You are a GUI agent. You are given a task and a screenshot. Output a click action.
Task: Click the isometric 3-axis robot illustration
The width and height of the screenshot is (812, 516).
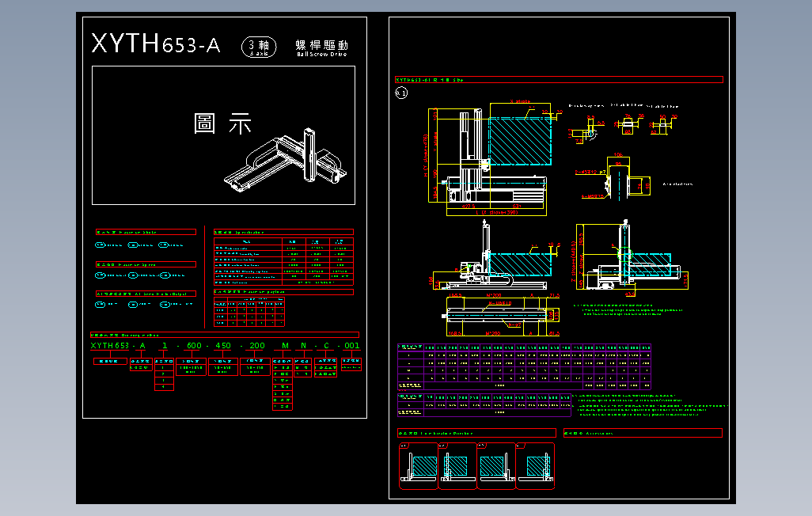click(286, 160)
